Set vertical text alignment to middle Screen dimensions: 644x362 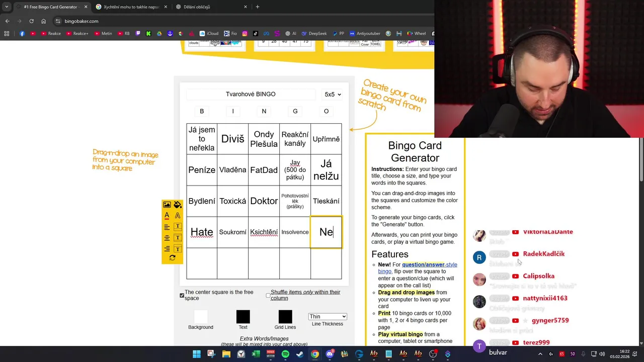pyautogui.click(x=178, y=238)
